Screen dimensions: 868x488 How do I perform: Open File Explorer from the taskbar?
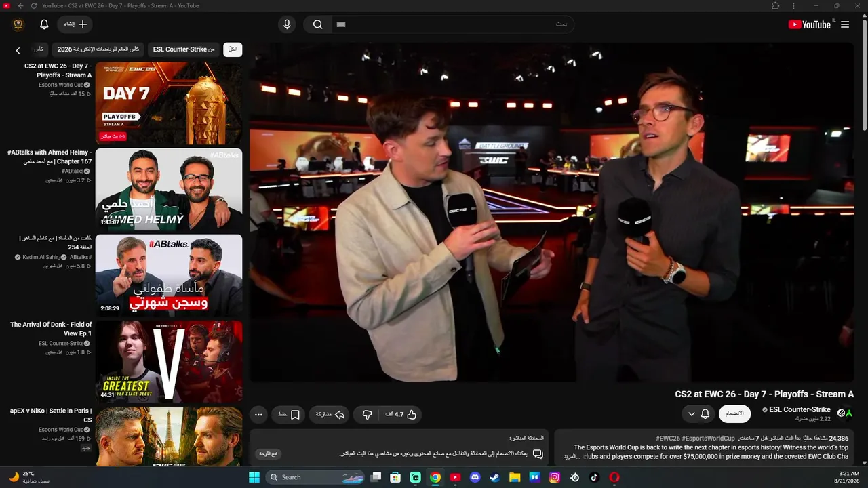[515, 477]
